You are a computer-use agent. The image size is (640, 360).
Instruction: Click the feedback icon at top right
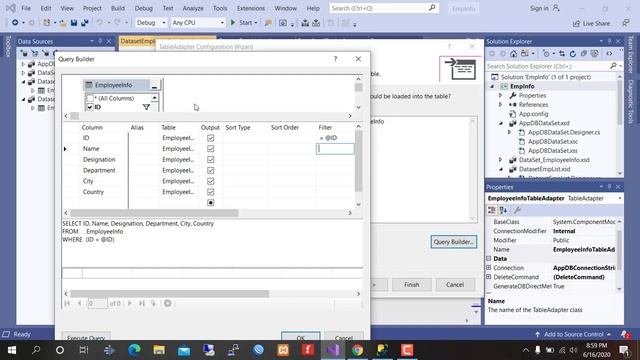(x=626, y=23)
